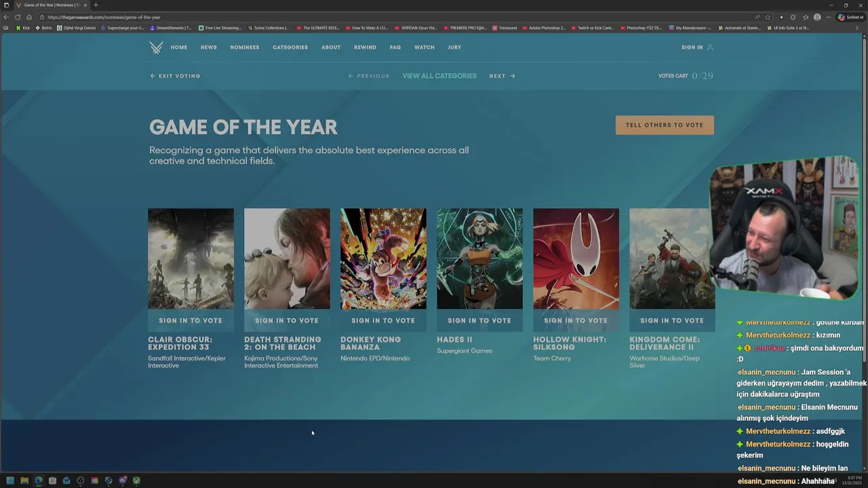This screenshot has width=868, height=488.
Task: Click the browser back arrow
Action: point(7,17)
